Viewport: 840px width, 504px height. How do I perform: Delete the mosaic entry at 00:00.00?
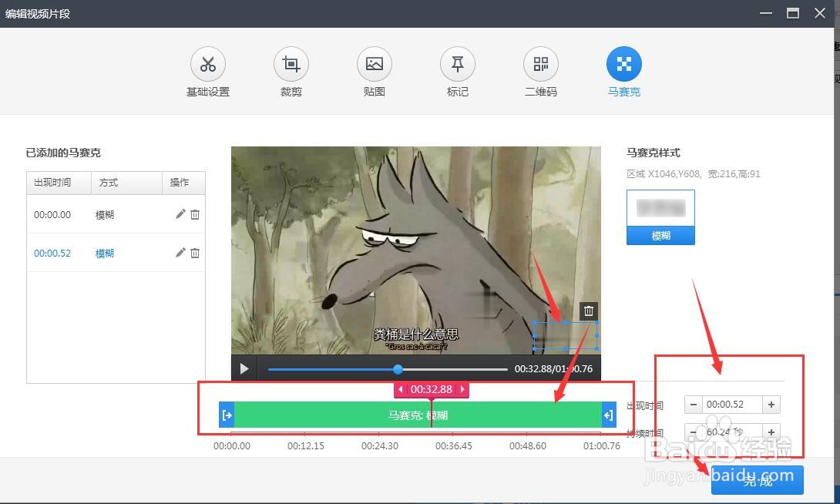[195, 214]
